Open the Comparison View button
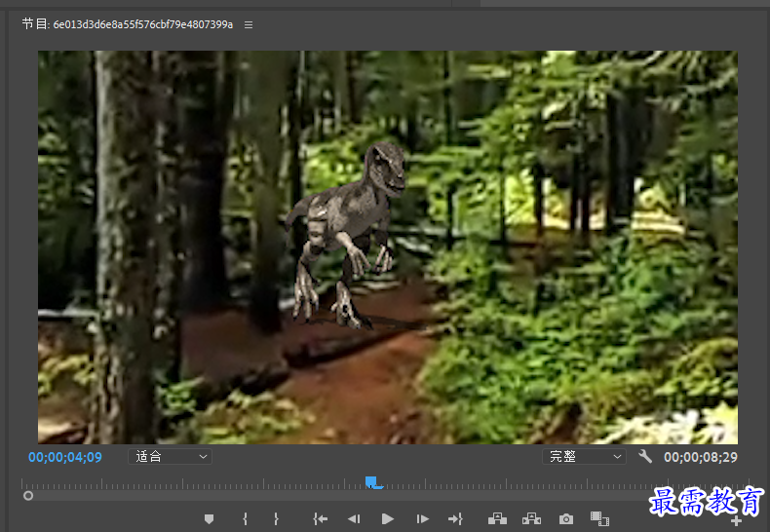770x532 pixels. click(599, 518)
